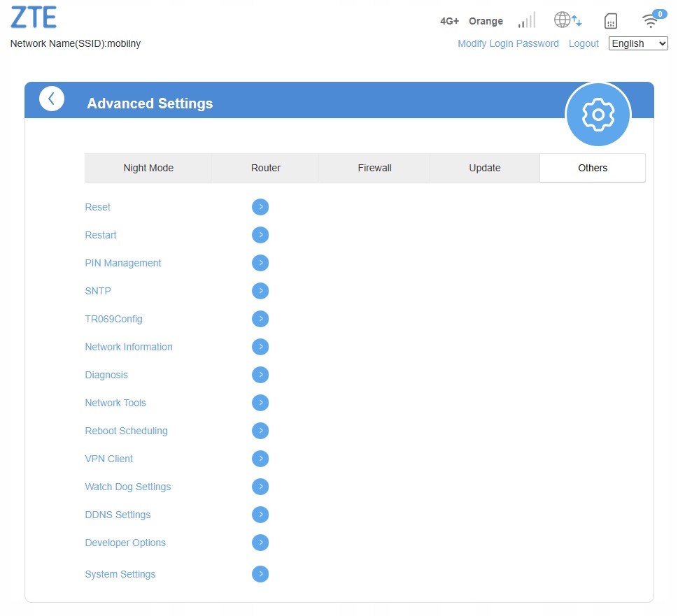Click the Logout link

tap(584, 43)
